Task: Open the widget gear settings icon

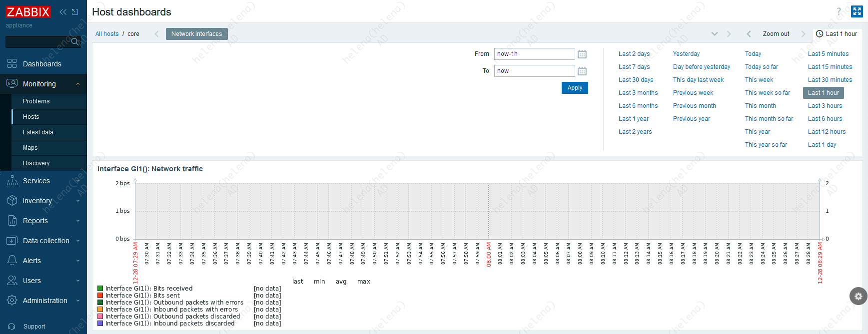Action: pyautogui.click(x=858, y=296)
